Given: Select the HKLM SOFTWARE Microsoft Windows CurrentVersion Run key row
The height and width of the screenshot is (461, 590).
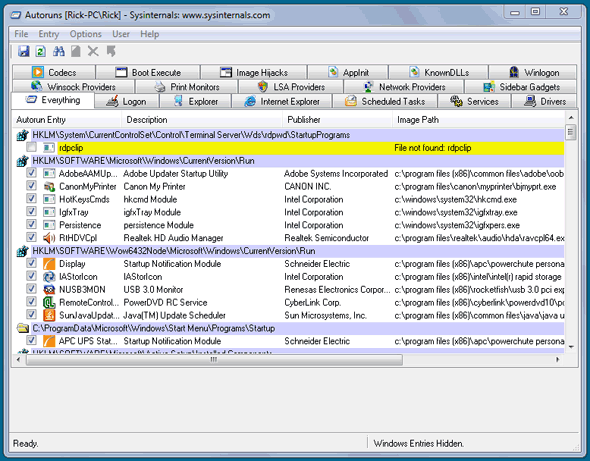Looking at the screenshot, I should 290,161.
